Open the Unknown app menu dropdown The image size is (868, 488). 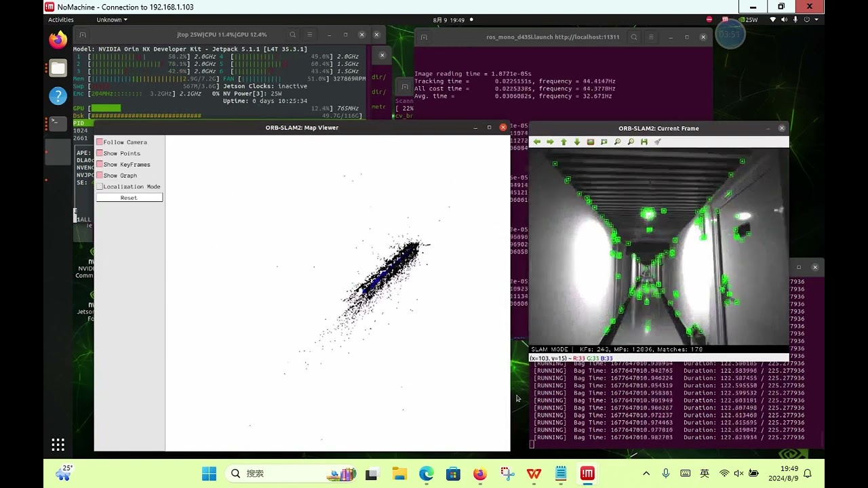pos(112,20)
